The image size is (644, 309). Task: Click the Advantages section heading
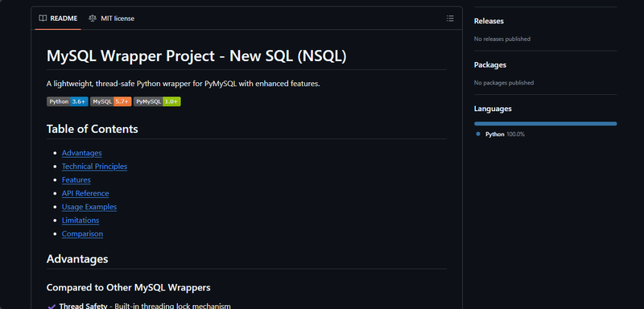[77, 259]
